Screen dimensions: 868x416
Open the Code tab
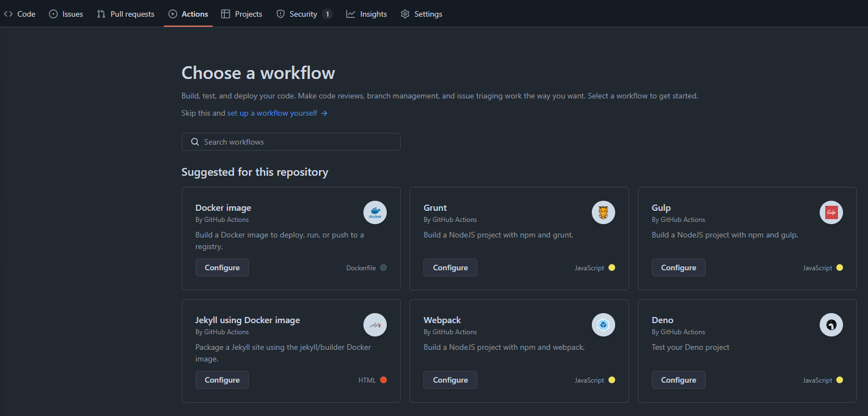coord(20,14)
